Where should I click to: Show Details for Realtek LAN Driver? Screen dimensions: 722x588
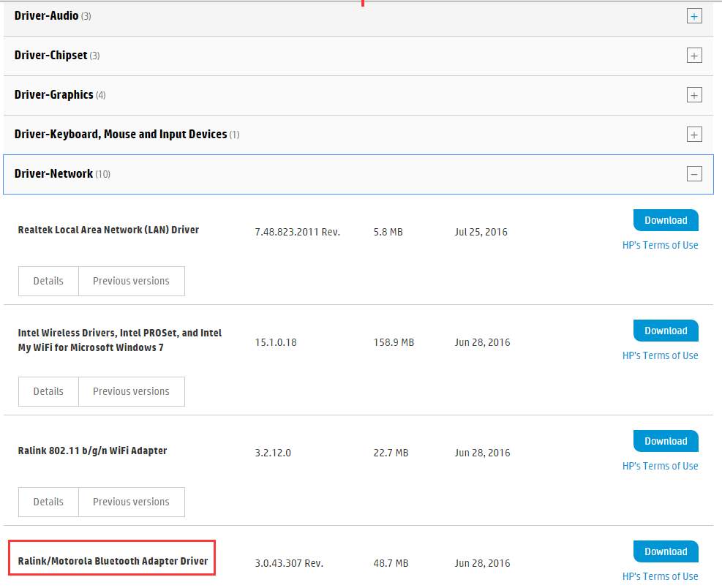(48, 281)
